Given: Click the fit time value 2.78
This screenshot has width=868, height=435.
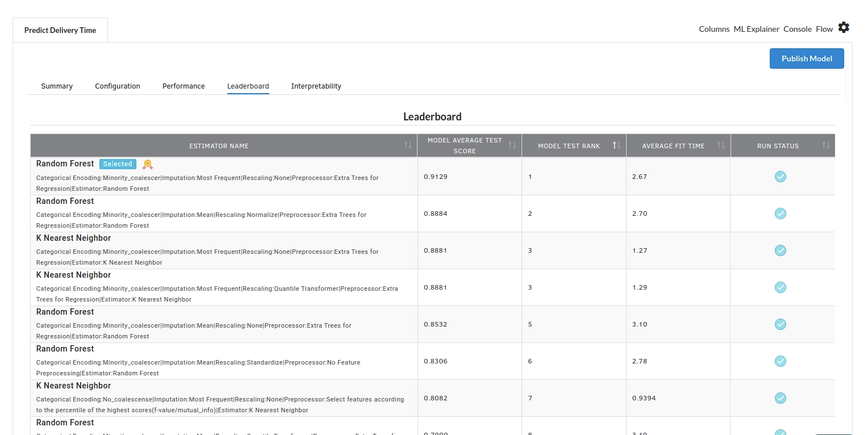Looking at the screenshot, I should pos(640,361).
